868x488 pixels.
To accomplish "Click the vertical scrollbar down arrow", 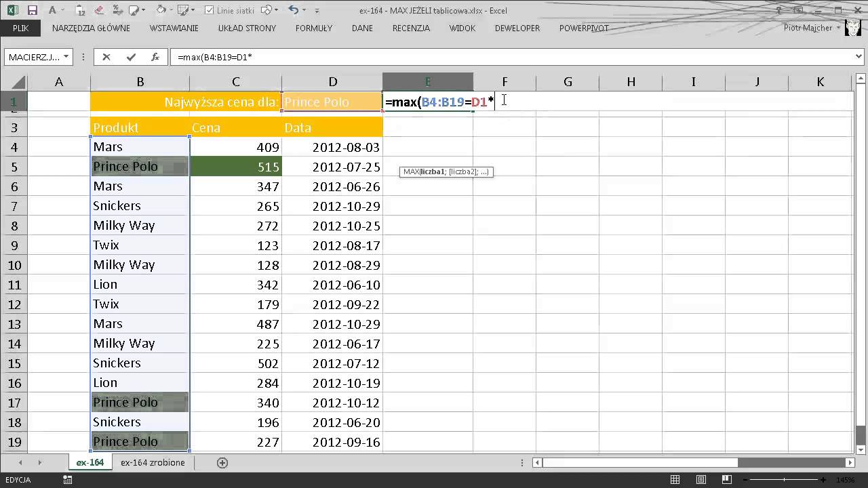I will 861,449.
